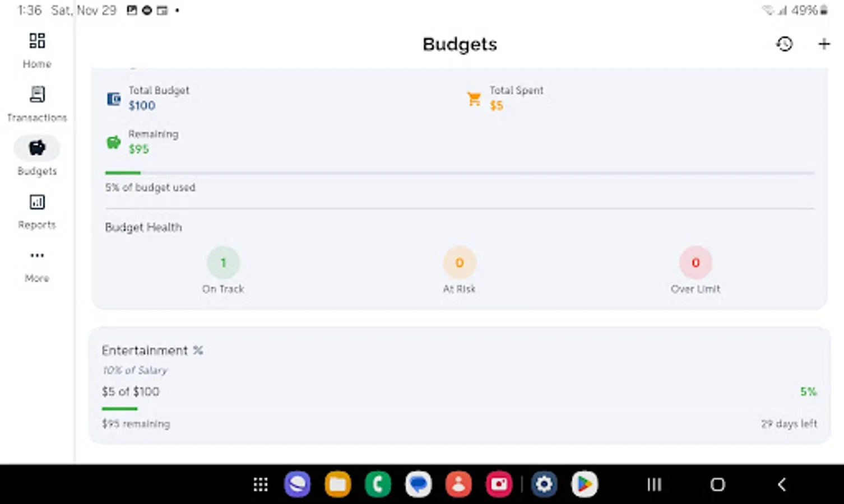This screenshot has width=844, height=504.
Task: Open the Camera app in the taskbar
Action: [x=499, y=484]
